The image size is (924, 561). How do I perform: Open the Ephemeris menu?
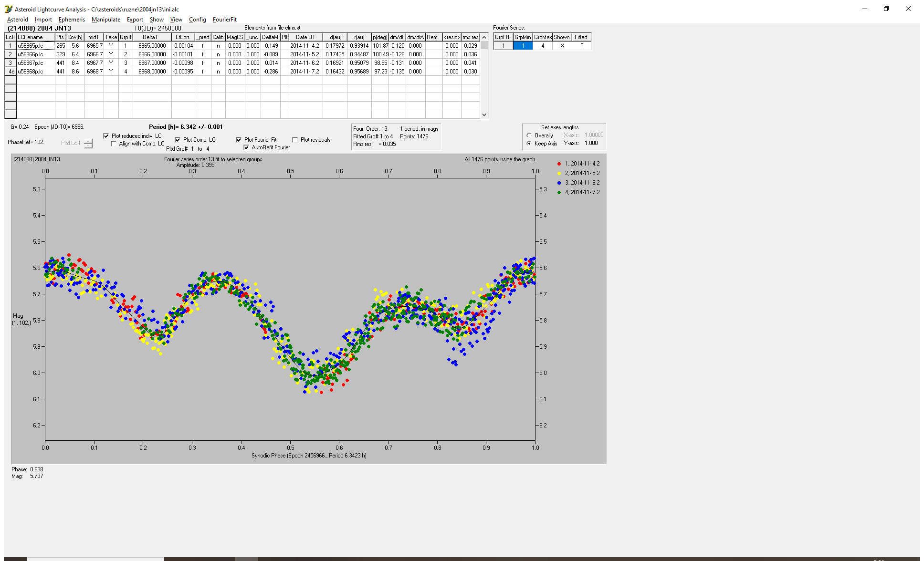72,20
